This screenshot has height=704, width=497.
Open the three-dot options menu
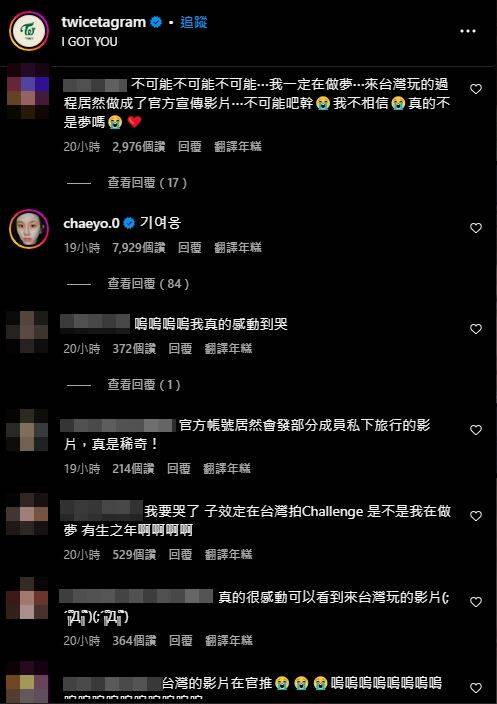pyautogui.click(x=468, y=31)
